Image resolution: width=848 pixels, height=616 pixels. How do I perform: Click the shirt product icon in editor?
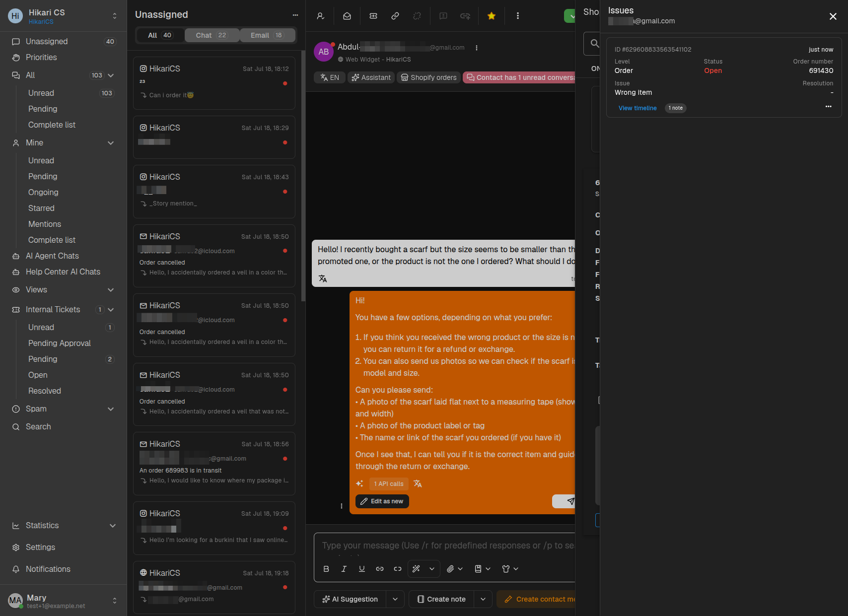tap(506, 569)
